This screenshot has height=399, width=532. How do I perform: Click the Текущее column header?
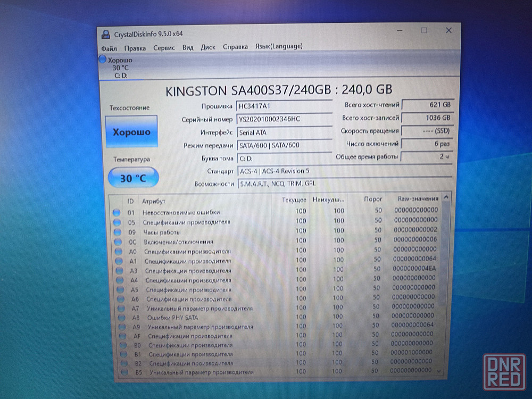point(294,200)
